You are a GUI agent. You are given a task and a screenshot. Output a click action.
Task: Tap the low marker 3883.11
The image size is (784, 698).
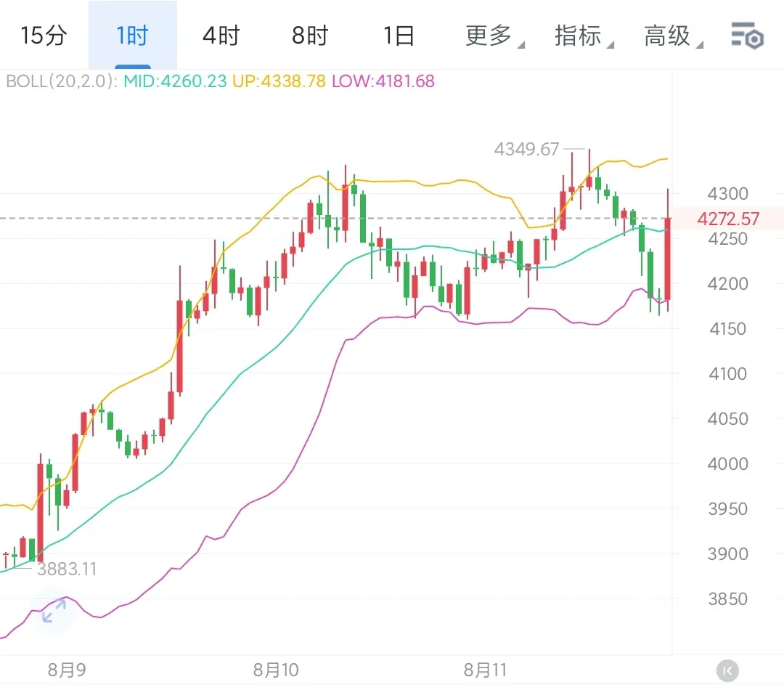67,569
